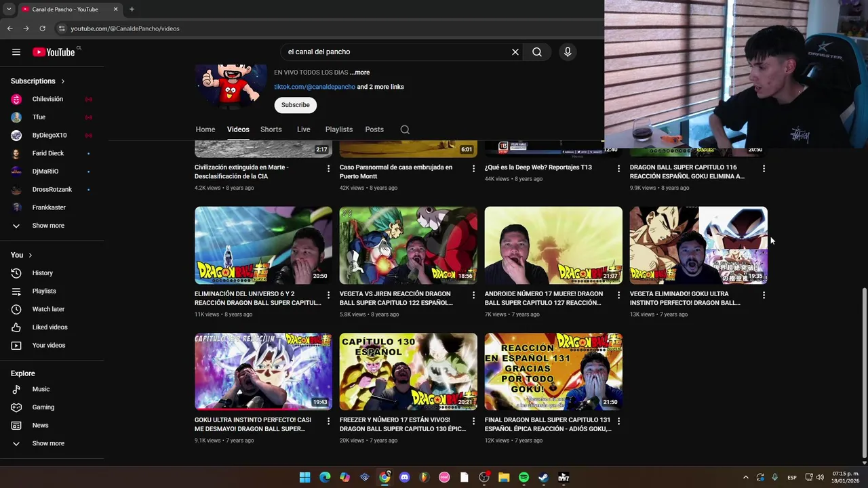Open options for Androide Número 17 Muere video
868x488 pixels.
pos(618,295)
